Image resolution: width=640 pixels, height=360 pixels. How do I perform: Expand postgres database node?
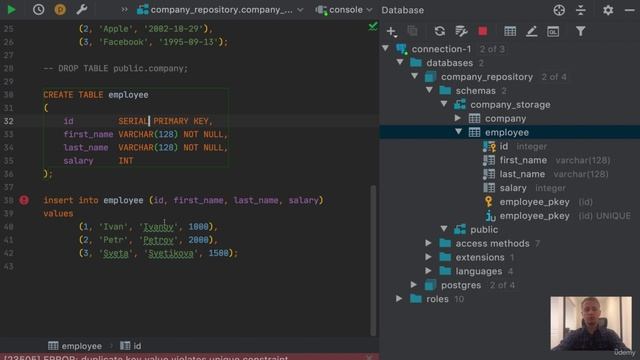[x=414, y=284]
